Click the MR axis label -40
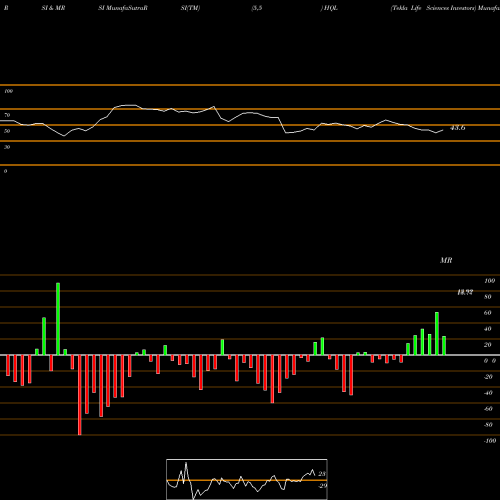Viewport: 500px width, 500px height. coord(488,393)
